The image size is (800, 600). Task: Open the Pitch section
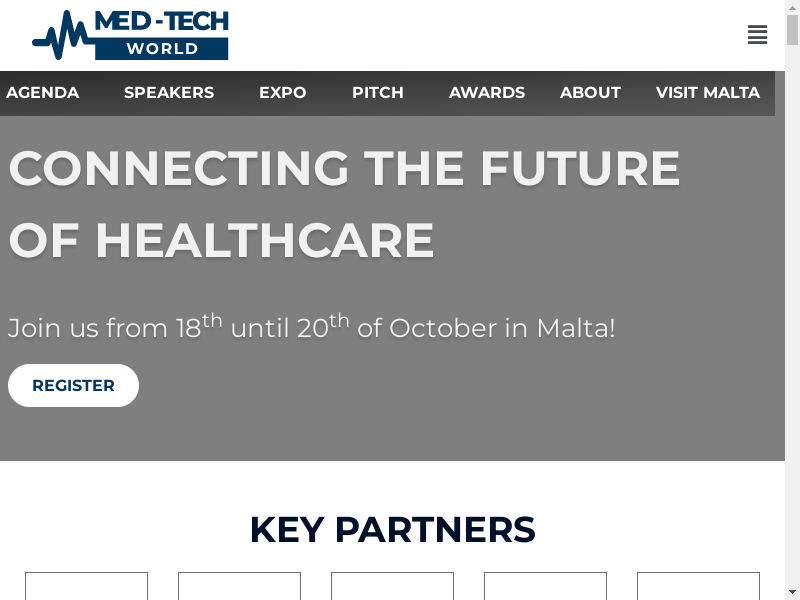378,92
